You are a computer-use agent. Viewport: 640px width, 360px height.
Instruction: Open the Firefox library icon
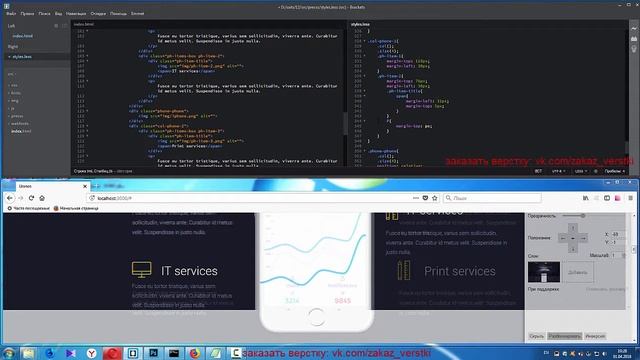[x=586, y=198]
